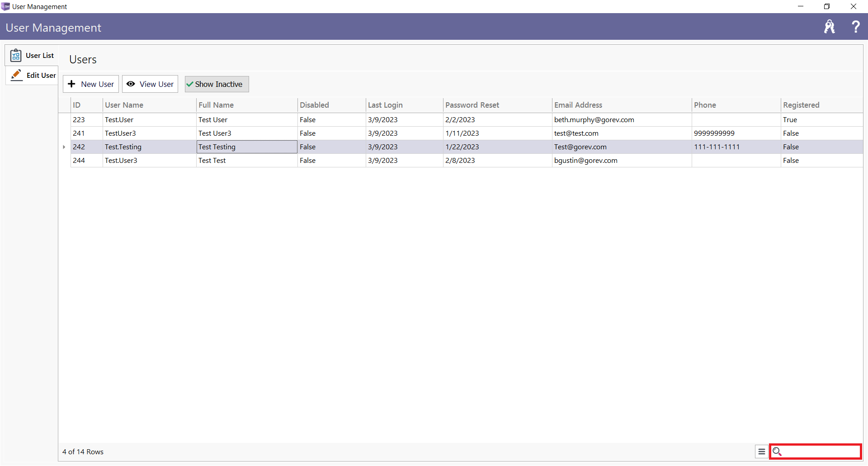Open help question mark icon
Image resolution: width=868 pixels, height=466 pixels.
(855, 27)
